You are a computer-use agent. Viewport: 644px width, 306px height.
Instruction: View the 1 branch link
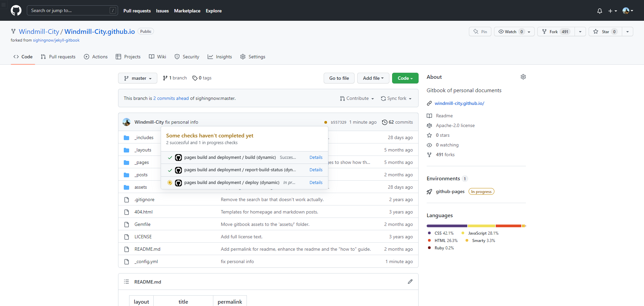click(x=175, y=78)
